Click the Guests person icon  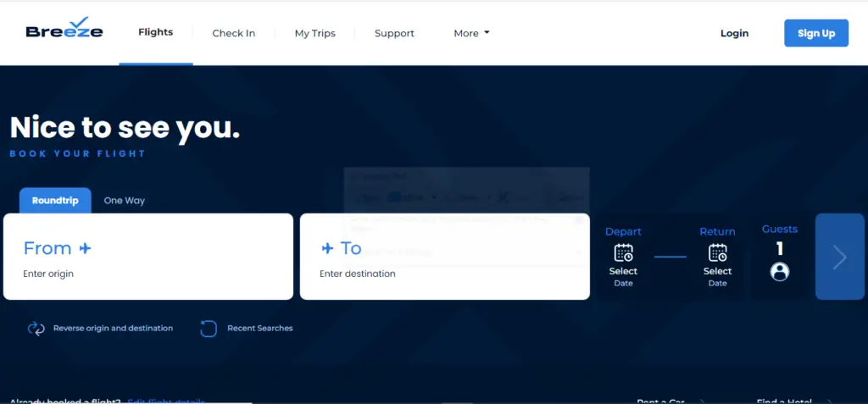pos(780,272)
